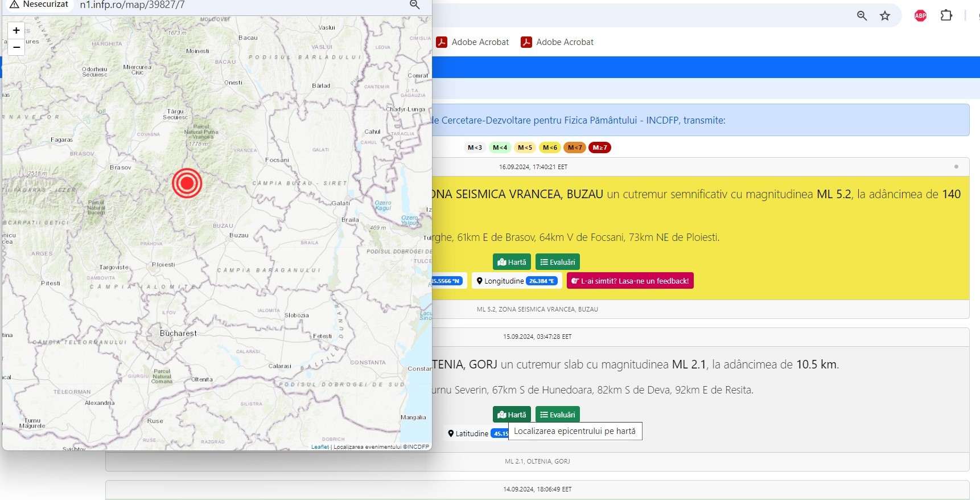Zoom out the map with minus button
This screenshot has height=500, width=980.
click(x=17, y=47)
